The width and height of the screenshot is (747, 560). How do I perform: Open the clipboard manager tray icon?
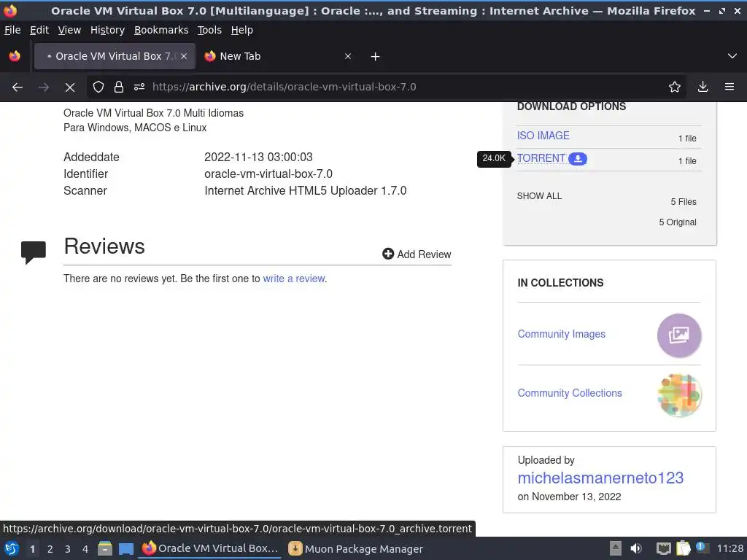683,548
